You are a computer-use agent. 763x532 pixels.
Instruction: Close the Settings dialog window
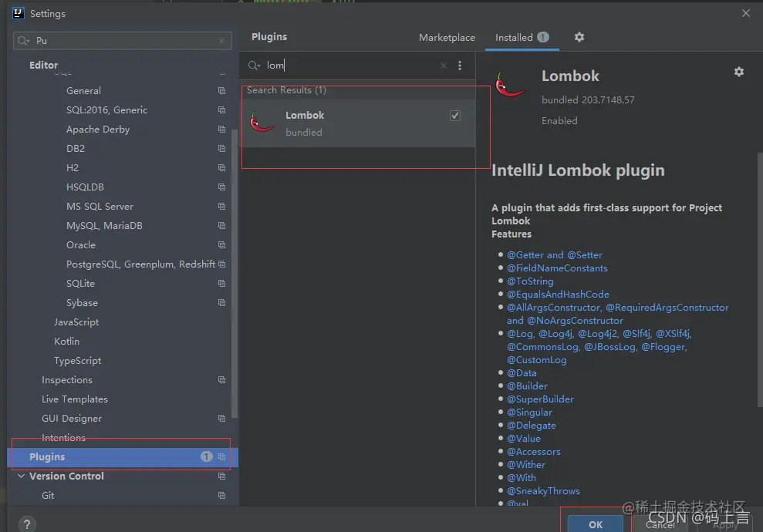[745, 14]
